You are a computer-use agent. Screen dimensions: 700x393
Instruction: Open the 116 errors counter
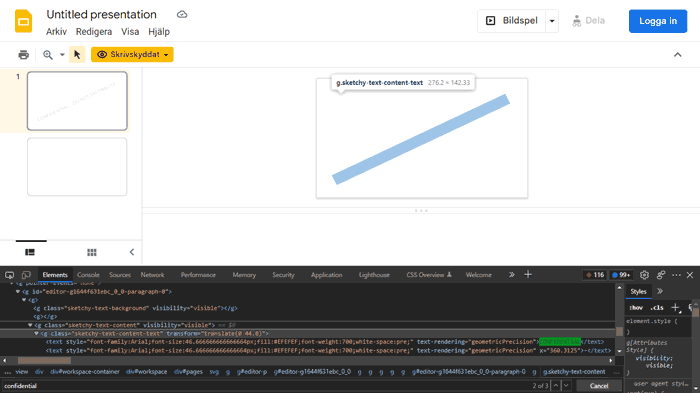point(595,275)
